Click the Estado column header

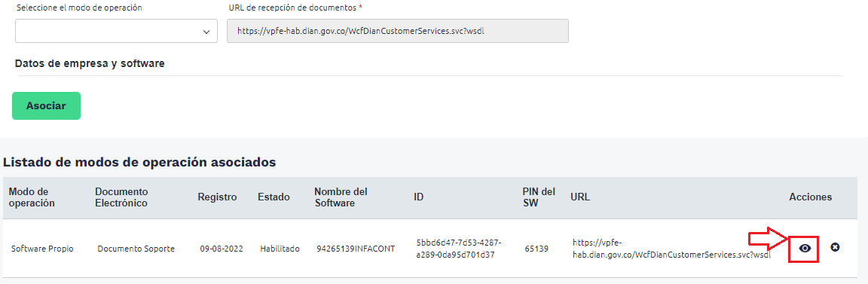pyautogui.click(x=274, y=197)
